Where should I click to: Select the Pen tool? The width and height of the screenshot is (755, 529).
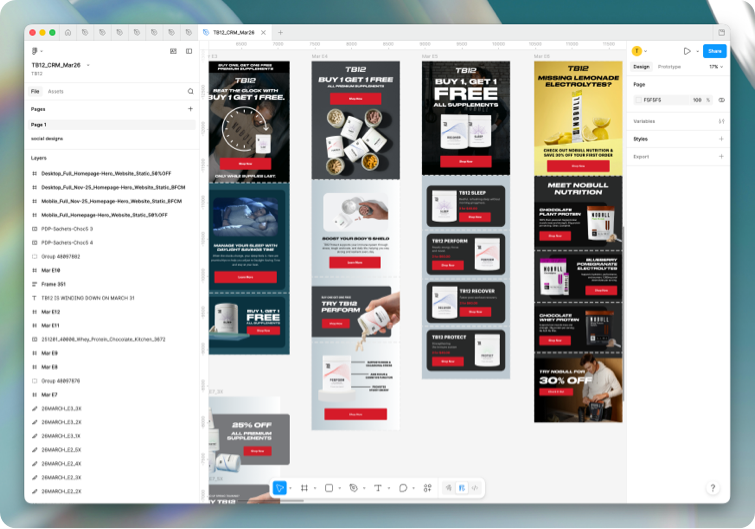click(353, 488)
